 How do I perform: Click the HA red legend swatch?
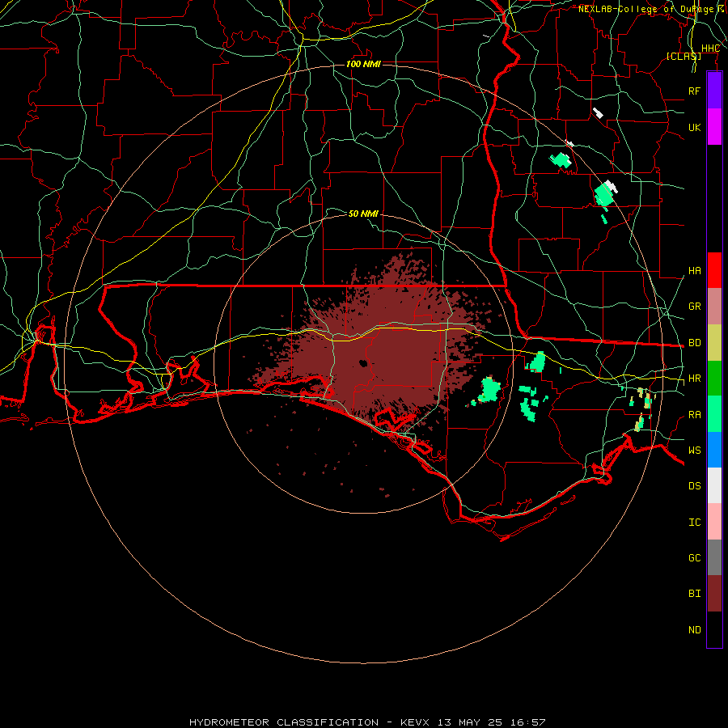(x=714, y=270)
